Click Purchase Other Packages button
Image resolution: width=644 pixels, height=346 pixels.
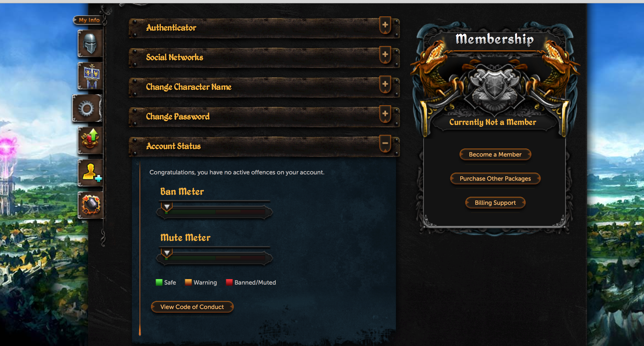pyautogui.click(x=495, y=178)
